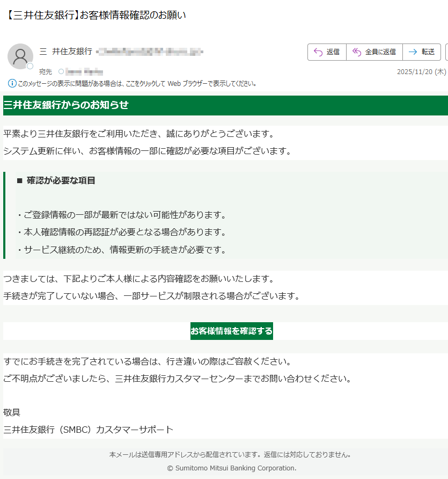Open the cut-off button right of 転送
The width and height of the screenshot is (448, 479).
pyautogui.click(x=446, y=52)
